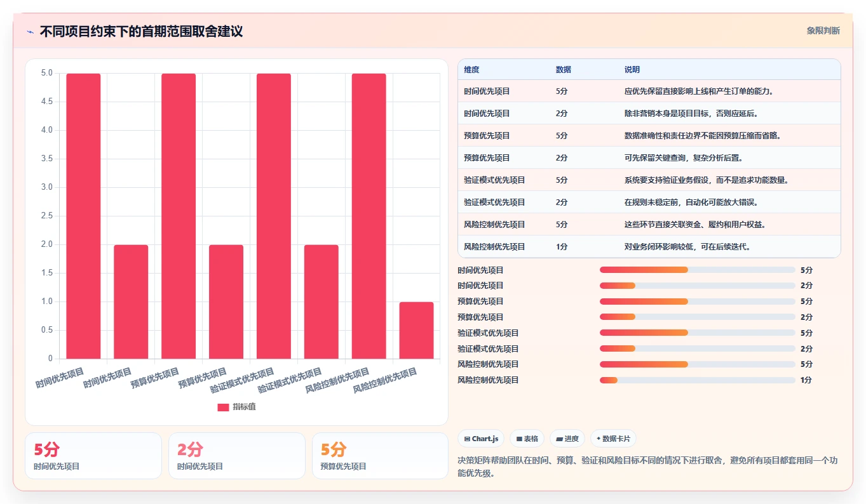Click the 时间优先项目 progress bar showing 2分

[697, 286]
